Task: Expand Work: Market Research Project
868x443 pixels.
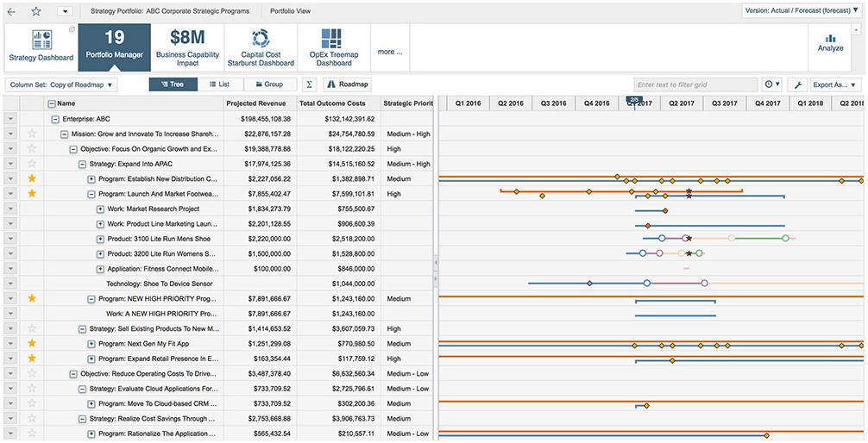Action: [x=100, y=209]
